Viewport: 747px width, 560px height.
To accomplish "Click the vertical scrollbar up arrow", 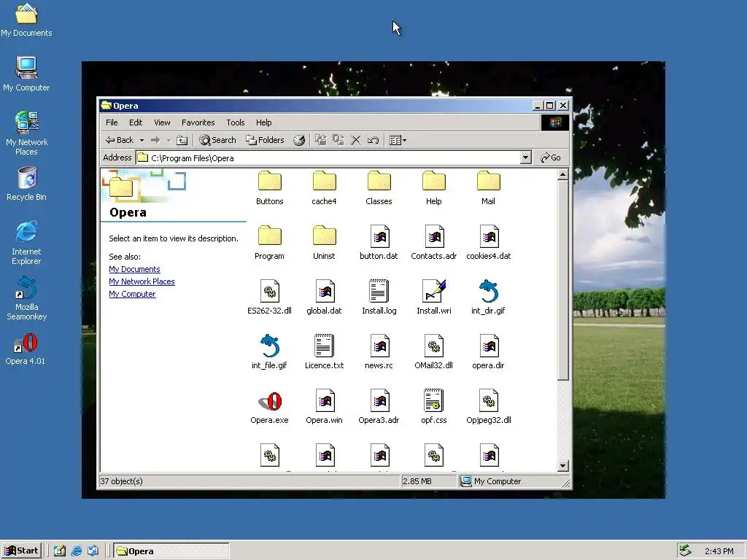I will (562, 175).
